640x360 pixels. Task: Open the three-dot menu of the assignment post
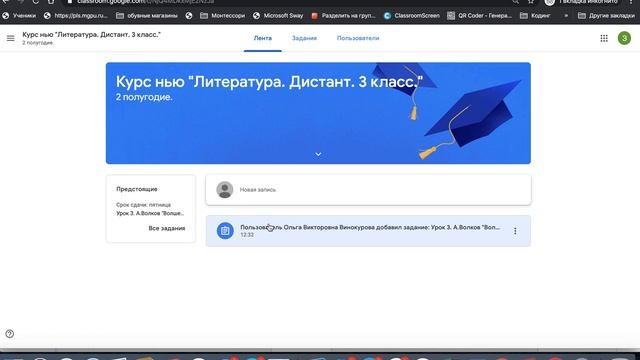515,231
